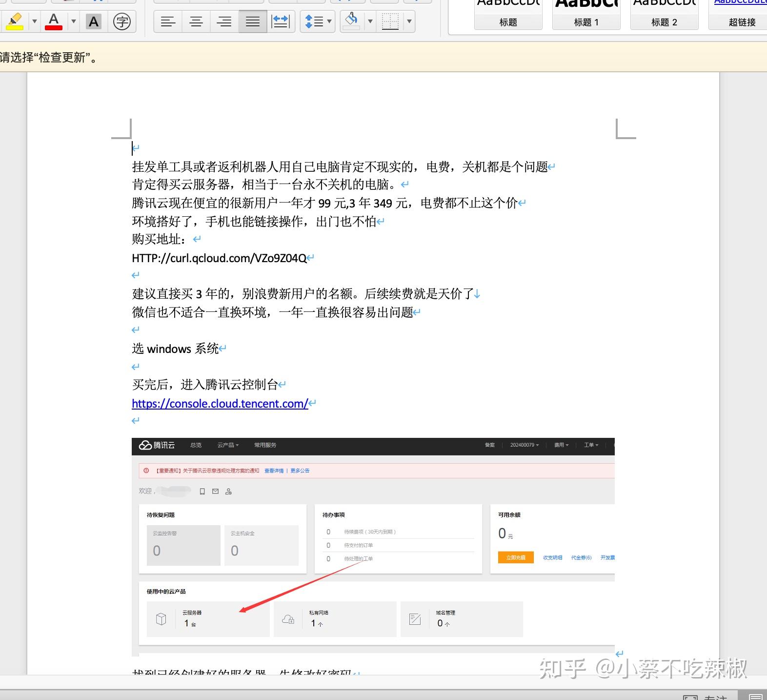The width and height of the screenshot is (767, 700).
Task: Apply the paragraph borders button
Action: [x=390, y=21]
